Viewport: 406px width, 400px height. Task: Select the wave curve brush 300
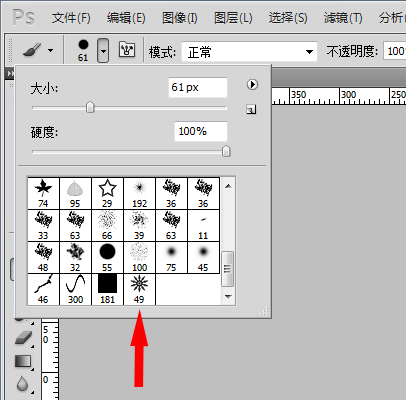pyautogui.click(x=75, y=289)
